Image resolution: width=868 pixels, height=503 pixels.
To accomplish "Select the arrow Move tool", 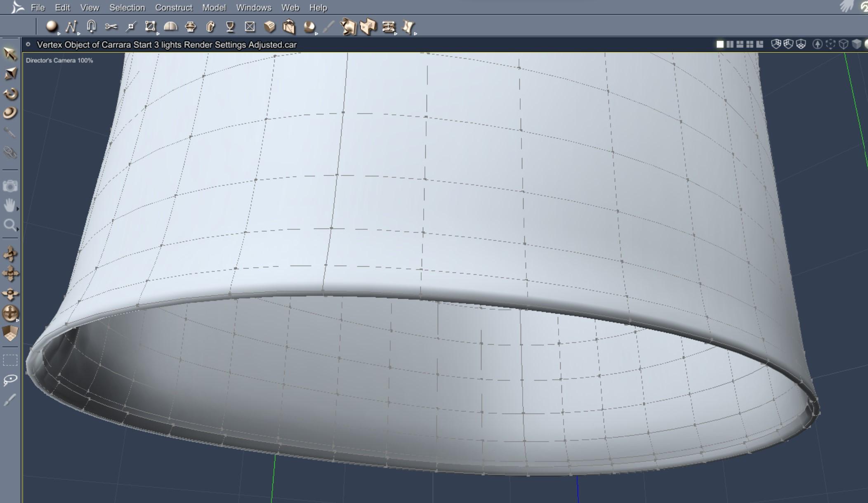I will [10, 54].
